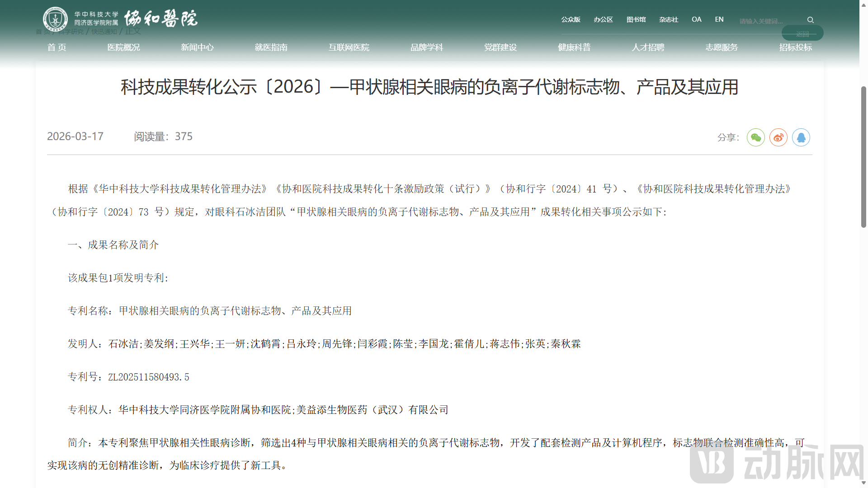Share the article via QQ
Screen dimensions: 868x488
tap(801, 137)
